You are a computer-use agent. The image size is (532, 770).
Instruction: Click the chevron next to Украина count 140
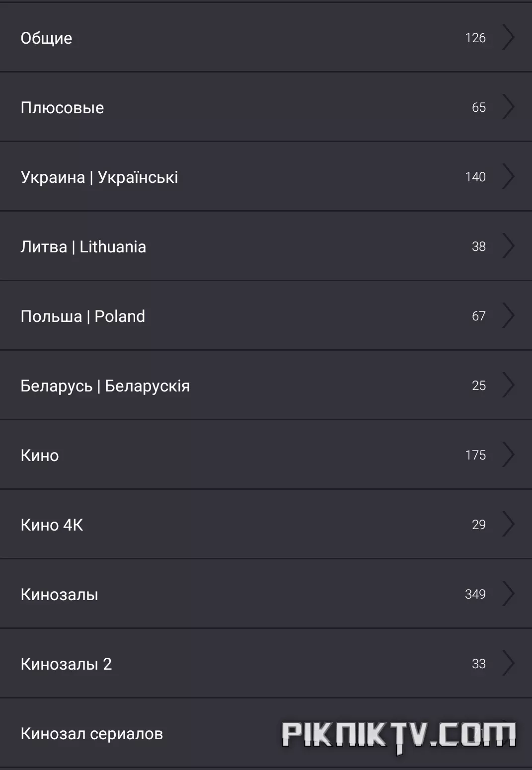click(x=508, y=176)
